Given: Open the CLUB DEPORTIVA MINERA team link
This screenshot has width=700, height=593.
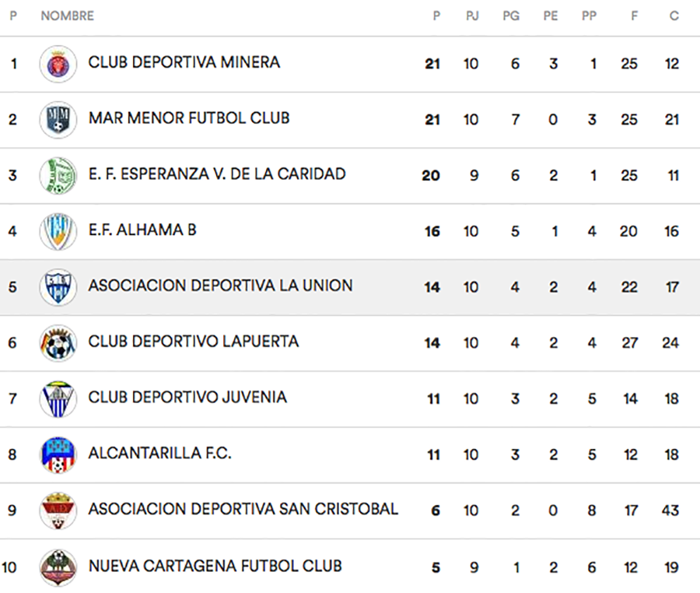Looking at the screenshot, I should (184, 62).
